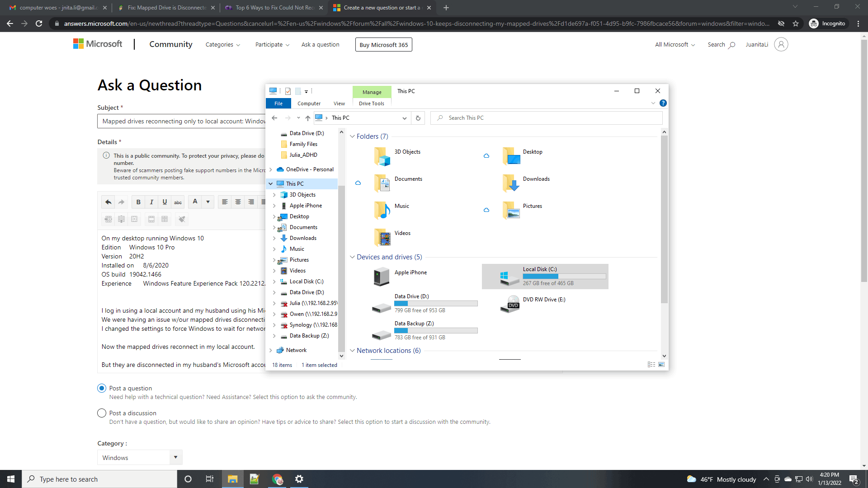Expand the Explorer ribbon chevron
Viewport: 868px width, 488px height.
tap(653, 103)
